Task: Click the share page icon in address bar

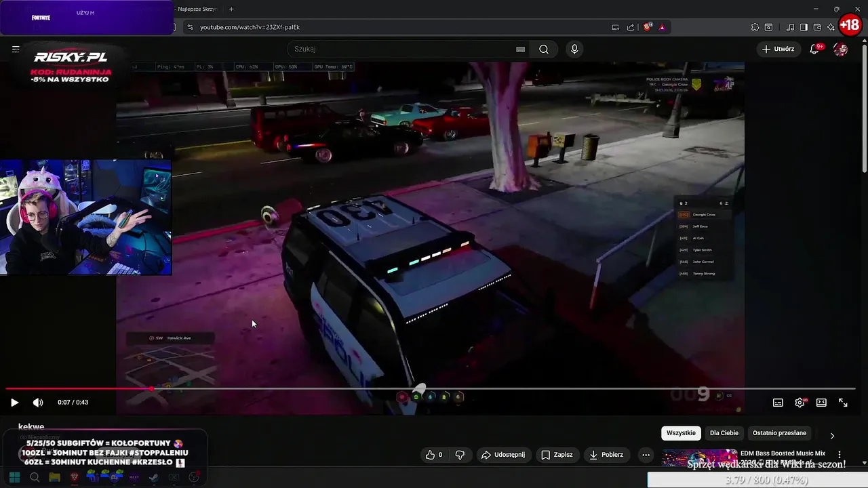Action: pos(631,27)
